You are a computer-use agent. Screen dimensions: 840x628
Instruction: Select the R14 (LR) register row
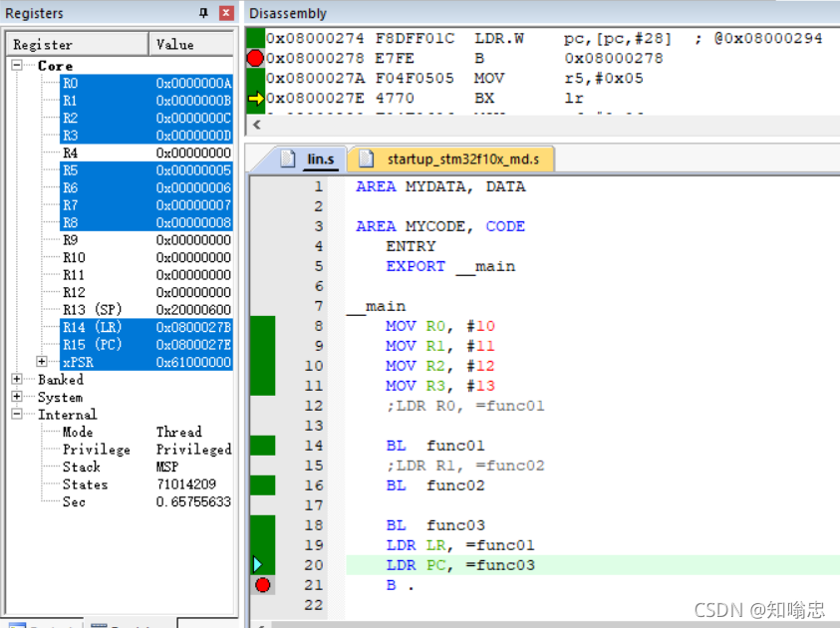coord(146,327)
